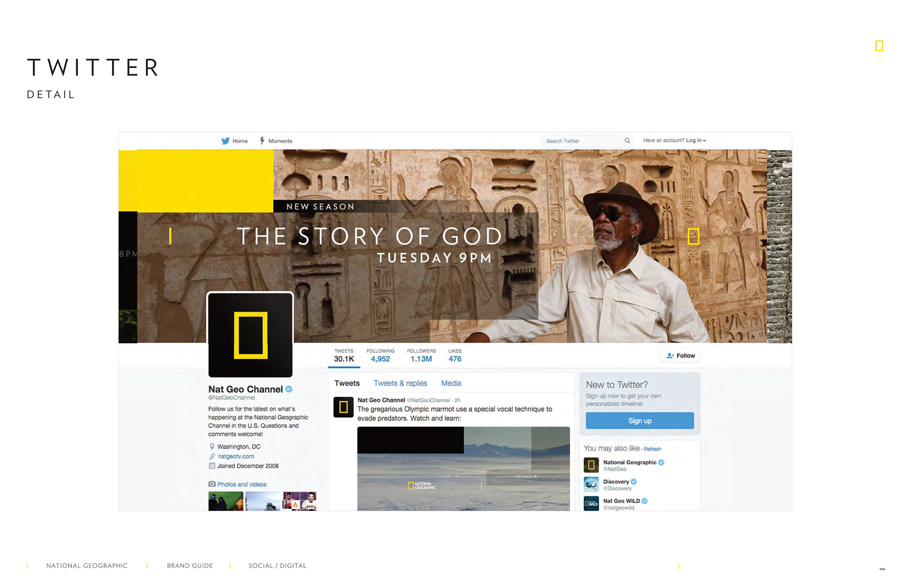This screenshot has width=909, height=588.
Task: Open Moments via the lightning bolt icon
Action: coord(262,141)
